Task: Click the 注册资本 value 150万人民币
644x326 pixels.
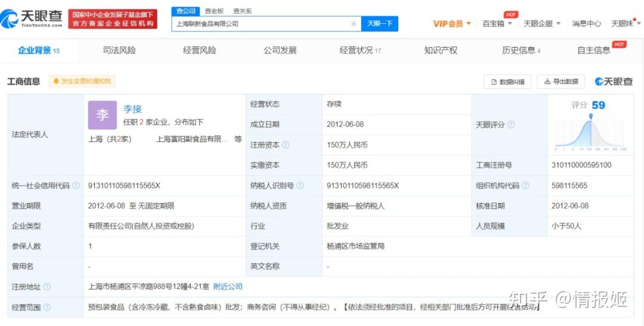Action: tap(347, 145)
